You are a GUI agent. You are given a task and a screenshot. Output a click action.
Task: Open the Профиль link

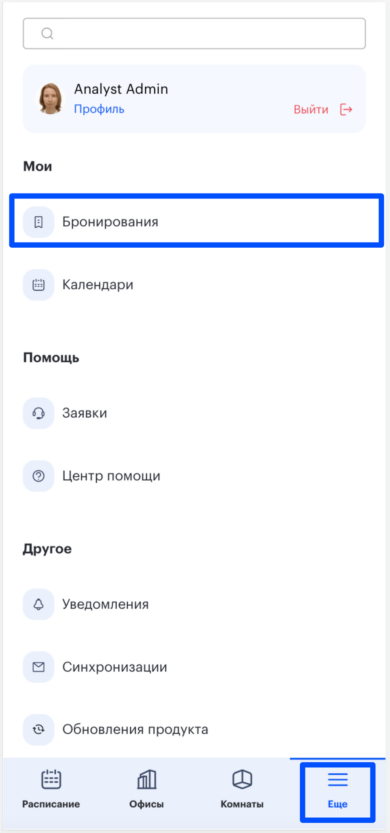pyautogui.click(x=99, y=109)
